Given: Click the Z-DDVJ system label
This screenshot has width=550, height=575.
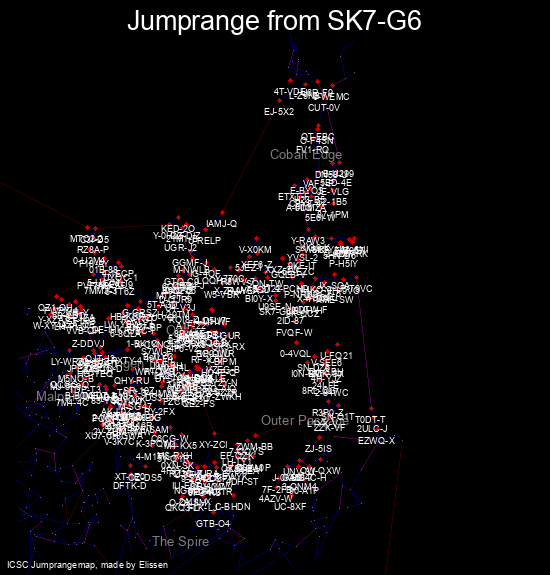Looking at the screenshot, I should click(x=88, y=344).
